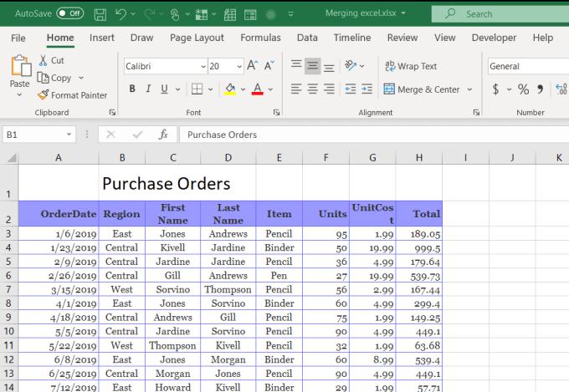Expand the Merge & Center dropdown arrow
569x392 pixels.
(469, 89)
